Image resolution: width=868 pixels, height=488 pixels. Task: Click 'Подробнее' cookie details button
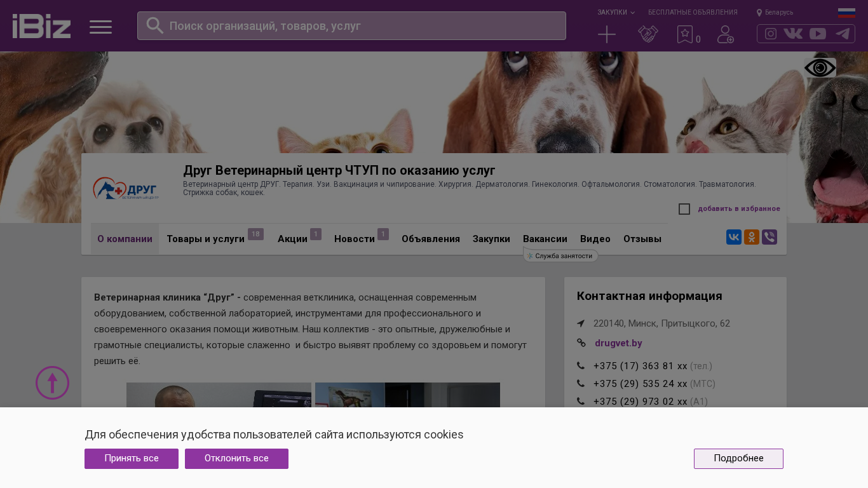(x=738, y=459)
